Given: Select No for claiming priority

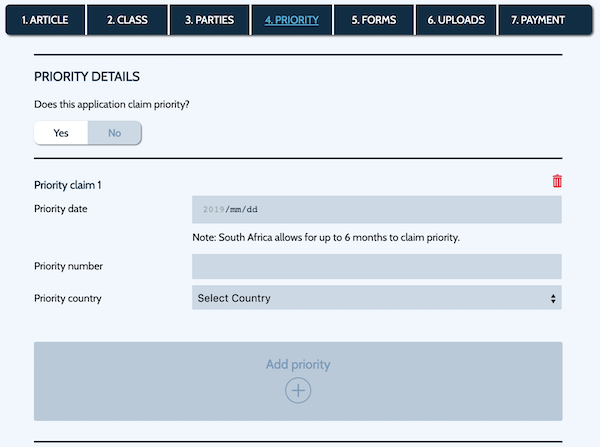Looking at the screenshot, I should click(x=114, y=133).
